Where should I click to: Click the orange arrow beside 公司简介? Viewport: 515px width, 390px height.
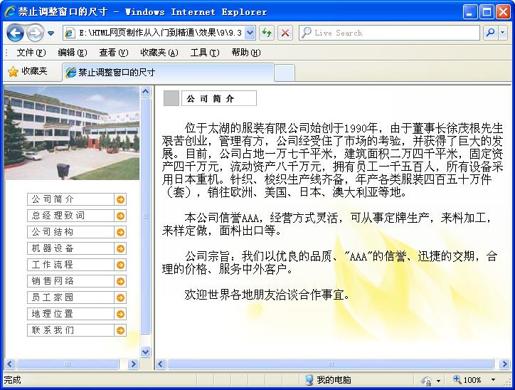tap(120, 199)
